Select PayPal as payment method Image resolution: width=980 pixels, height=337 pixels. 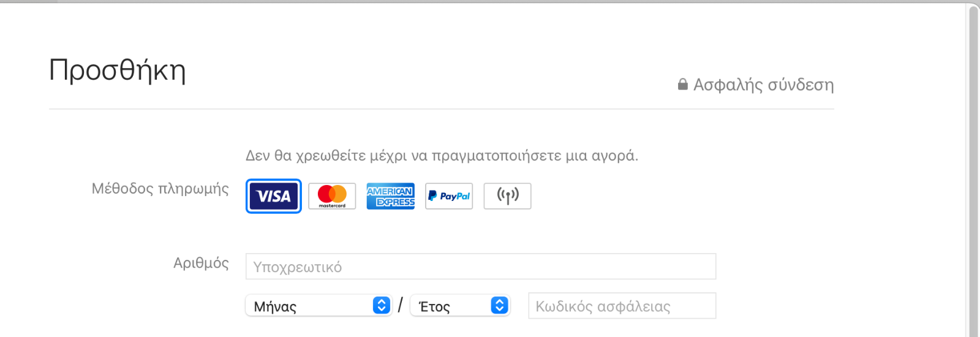[x=449, y=196]
